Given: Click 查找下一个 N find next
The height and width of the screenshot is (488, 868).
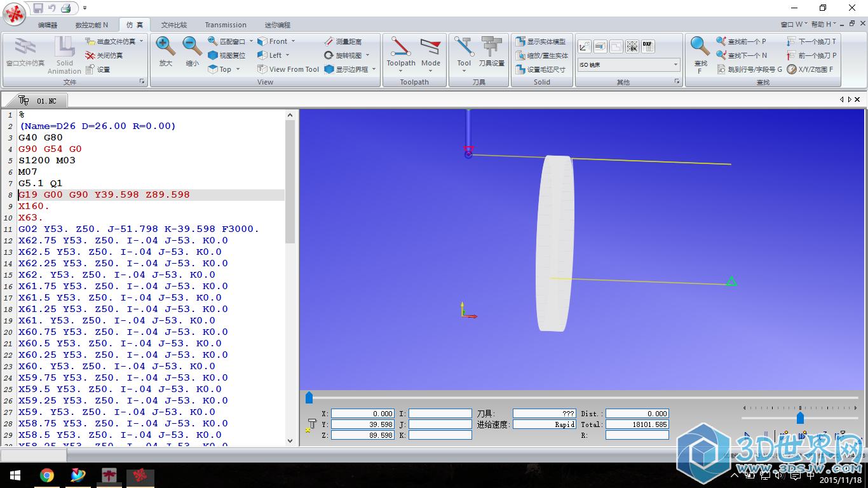Looking at the screenshot, I should [x=742, y=55].
